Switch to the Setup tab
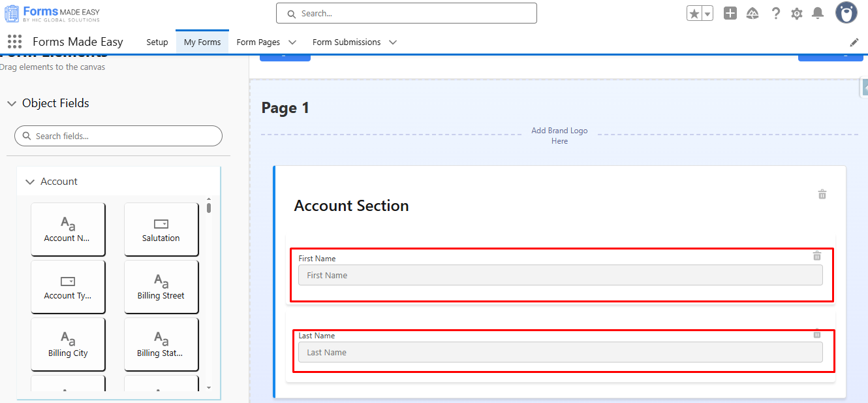 click(x=157, y=42)
